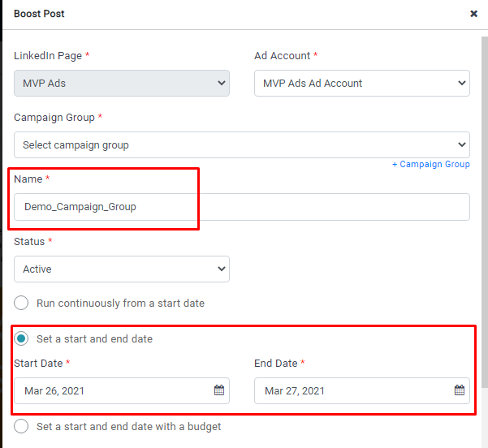Open the Status dropdown showing Active

click(122, 269)
